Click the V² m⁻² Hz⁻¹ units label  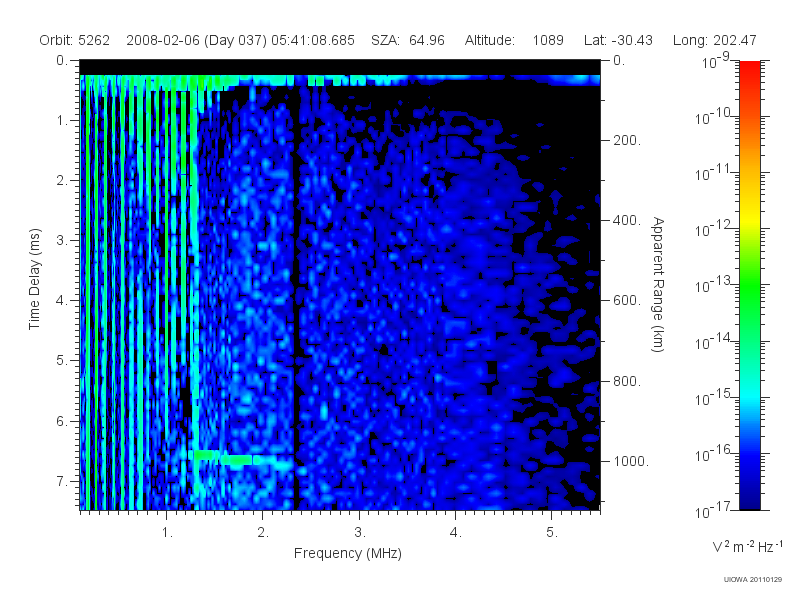click(x=747, y=546)
